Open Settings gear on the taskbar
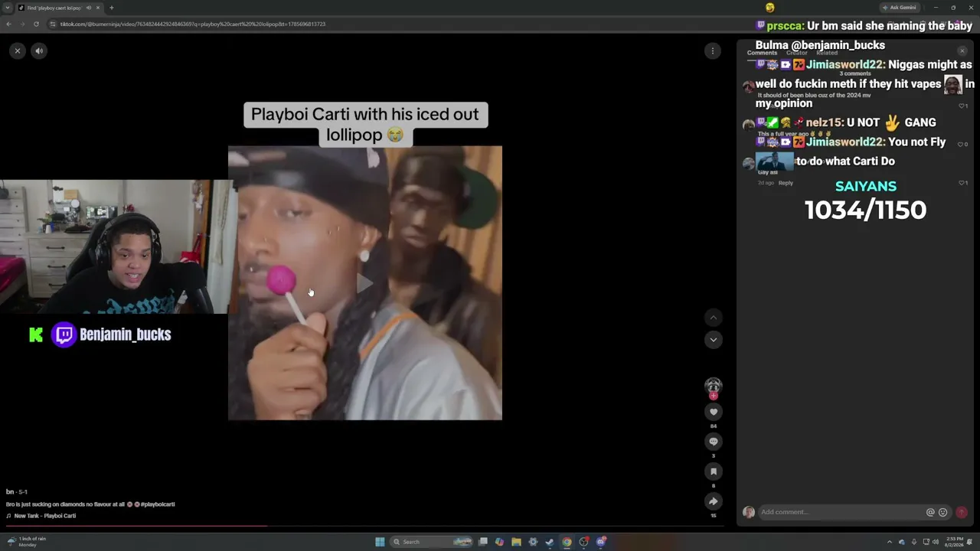Image resolution: width=980 pixels, height=551 pixels. [x=534, y=542]
